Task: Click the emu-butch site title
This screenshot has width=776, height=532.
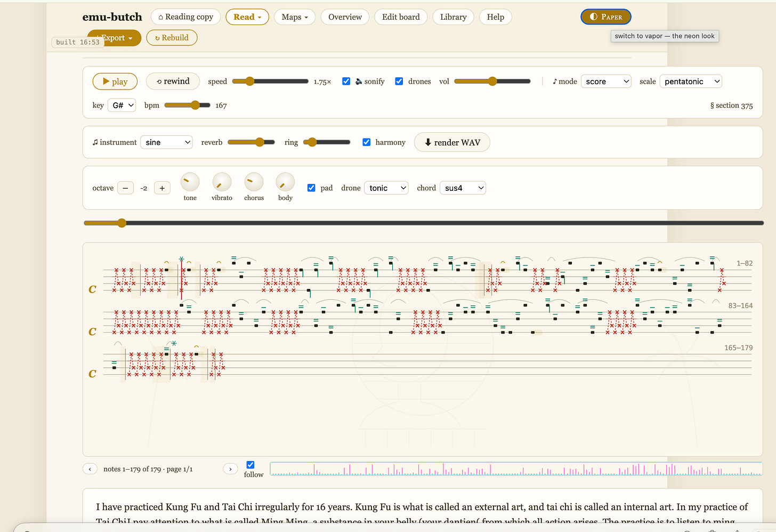Action: click(x=112, y=17)
